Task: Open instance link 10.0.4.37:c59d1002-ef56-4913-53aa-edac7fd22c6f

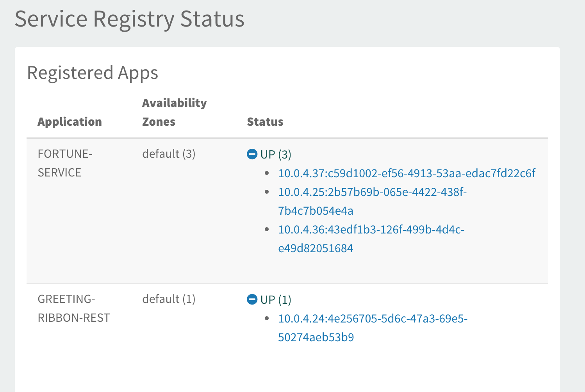Action: (x=407, y=173)
